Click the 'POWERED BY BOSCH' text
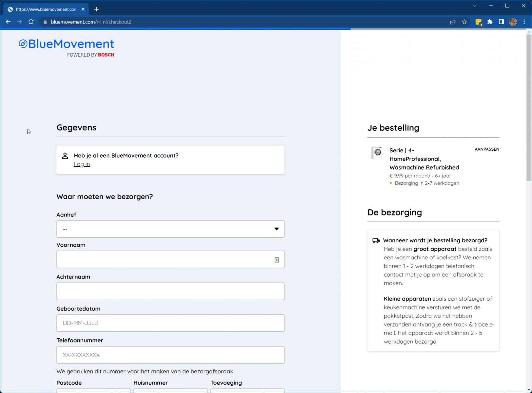Viewport: 532px width, 393px height. pos(90,55)
